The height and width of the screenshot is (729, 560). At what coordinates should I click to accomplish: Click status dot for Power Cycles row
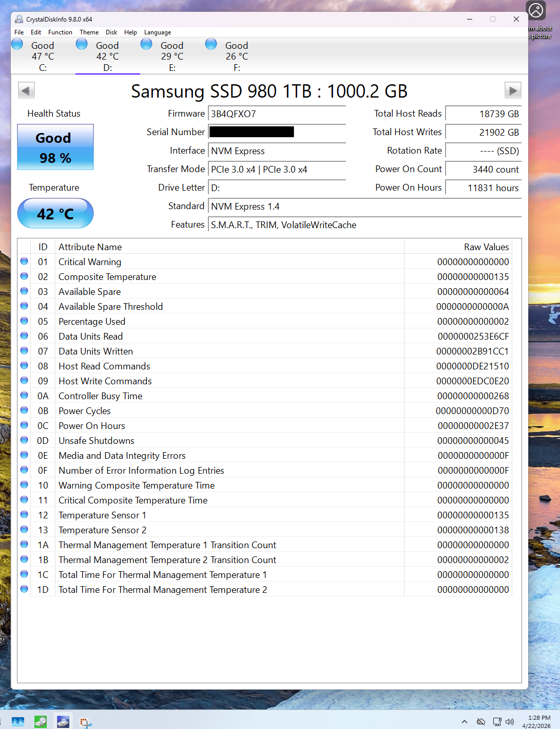coord(24,410)
